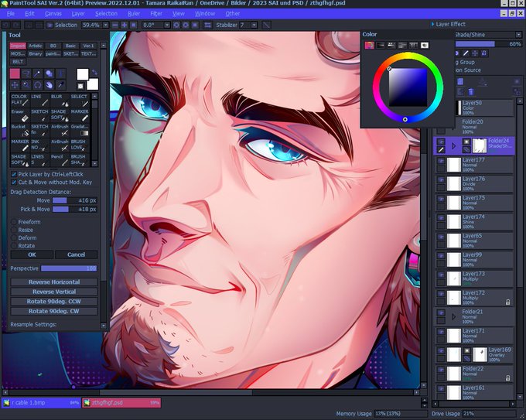
Task: Open the File menu
Action: [11, 14]
